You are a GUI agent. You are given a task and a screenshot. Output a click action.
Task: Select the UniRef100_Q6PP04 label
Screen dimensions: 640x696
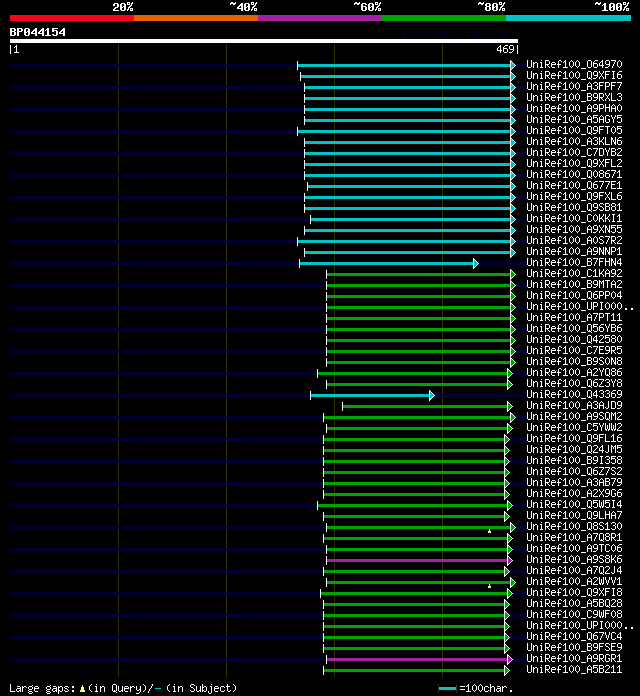point(574,295)
